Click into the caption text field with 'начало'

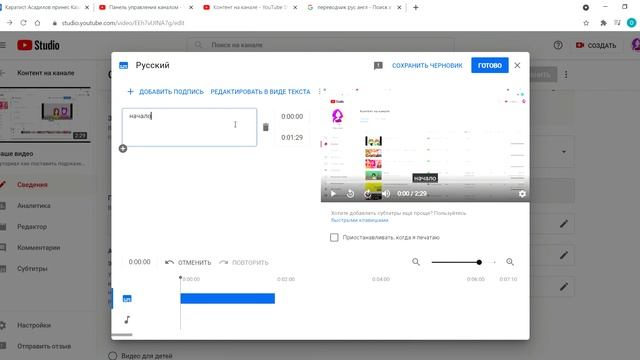coord(189,127)
